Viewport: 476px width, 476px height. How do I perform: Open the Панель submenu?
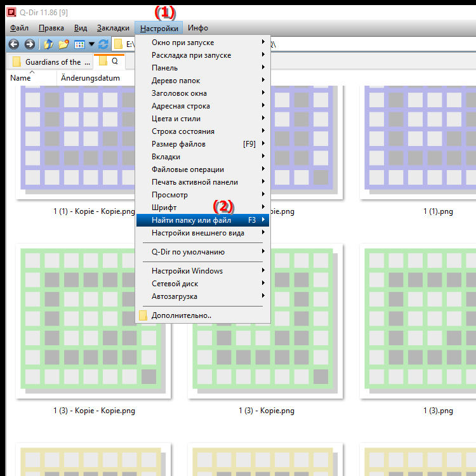pyautogui.click(x=202, y=68)
